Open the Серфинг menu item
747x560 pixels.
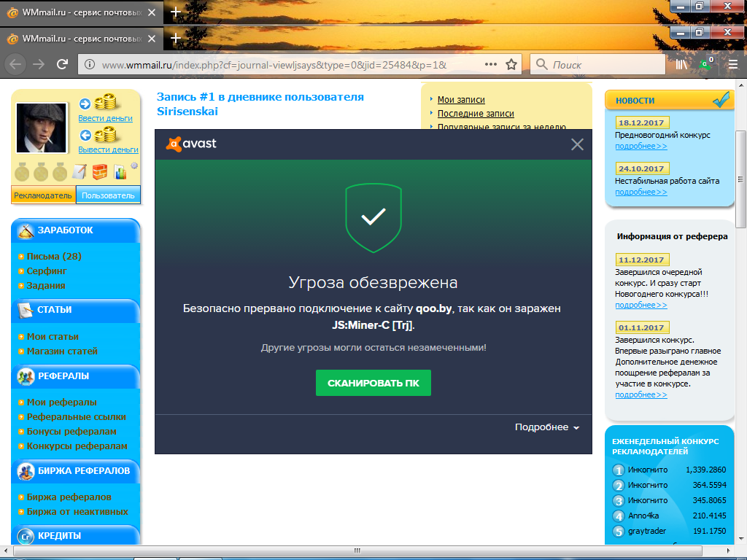pos(47,271)
